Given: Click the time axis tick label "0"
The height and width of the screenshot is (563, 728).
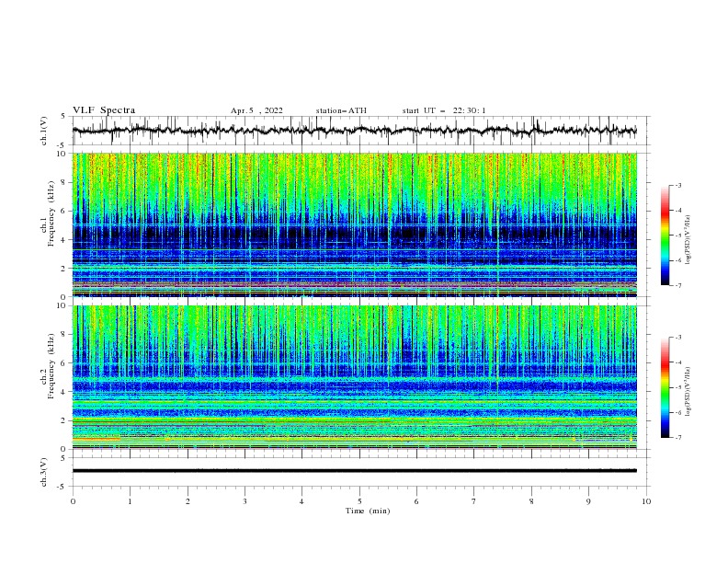Looking at the screenshot, I should [73, 501].
